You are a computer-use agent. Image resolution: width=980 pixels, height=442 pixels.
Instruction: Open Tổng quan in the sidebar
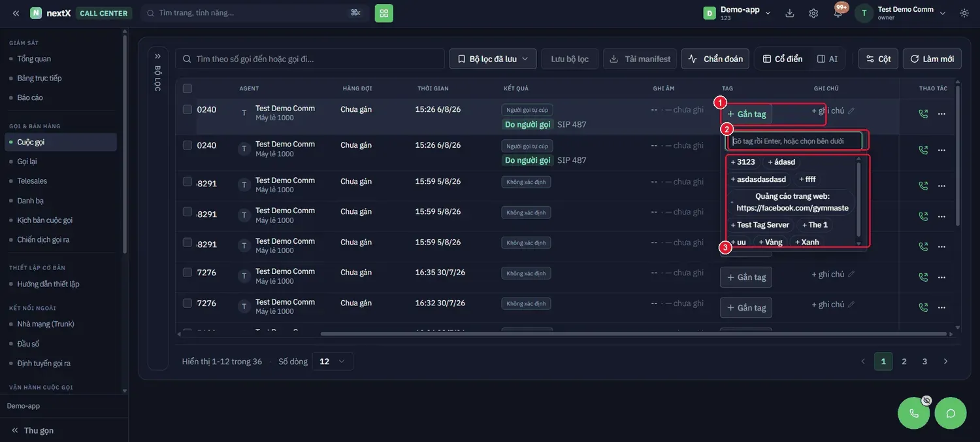(x=34, y=59)
